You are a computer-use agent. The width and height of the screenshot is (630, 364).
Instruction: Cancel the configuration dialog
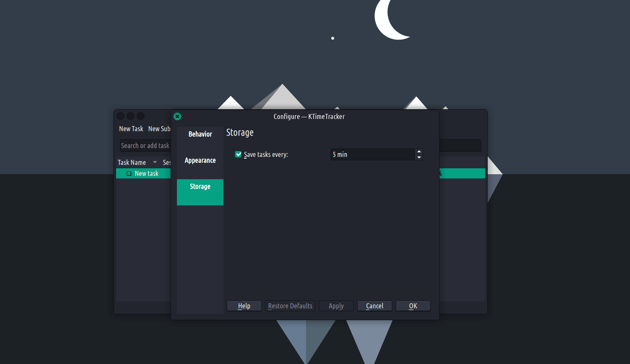coord(375,306)
